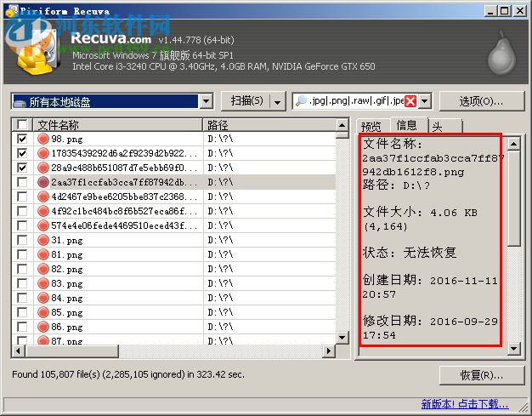Click the Piriform pear logo

click(501, 54)
